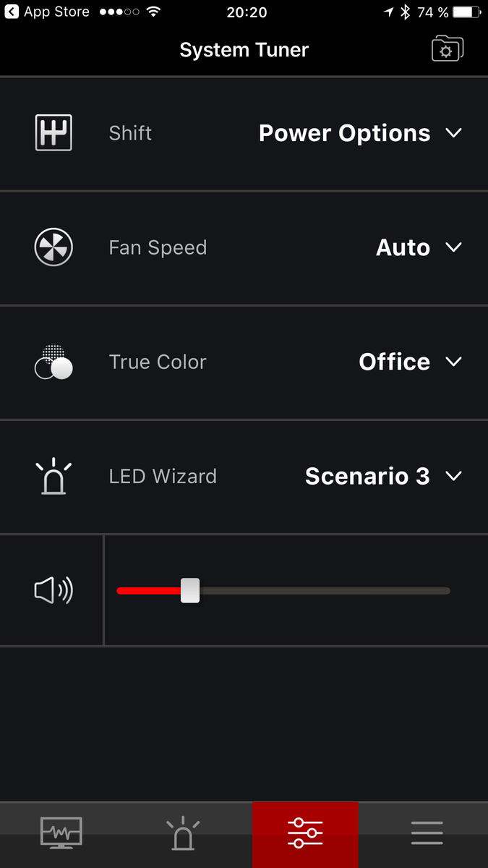The height and width of the screenshot is (868, 488).
Task: Select the System Tuner sliders tab
Action: point(305,834)
